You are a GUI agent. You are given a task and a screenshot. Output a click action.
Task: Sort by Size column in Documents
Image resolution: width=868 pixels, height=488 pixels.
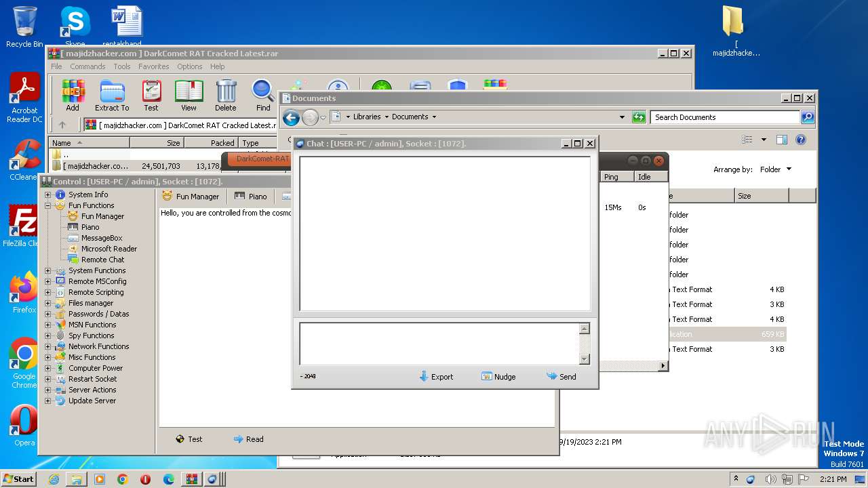point(762,196)
